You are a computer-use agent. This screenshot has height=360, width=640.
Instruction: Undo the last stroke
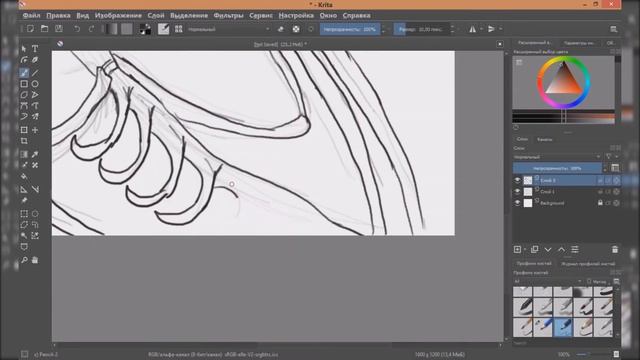pos(77,29)
